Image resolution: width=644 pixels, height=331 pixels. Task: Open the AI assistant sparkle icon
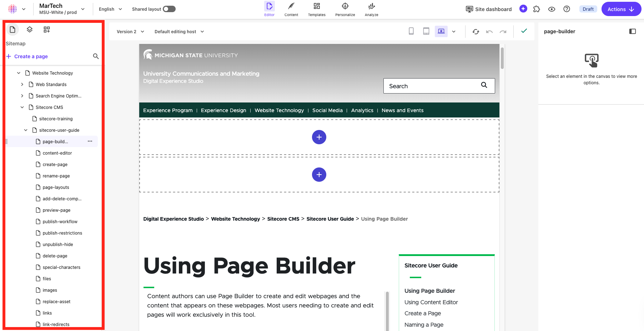click(x=523, y=9)
